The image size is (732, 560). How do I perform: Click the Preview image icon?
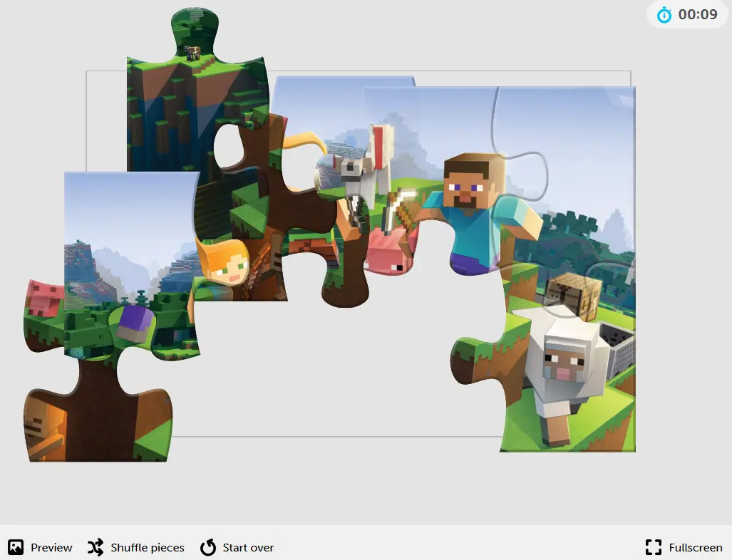pos(16,547)
